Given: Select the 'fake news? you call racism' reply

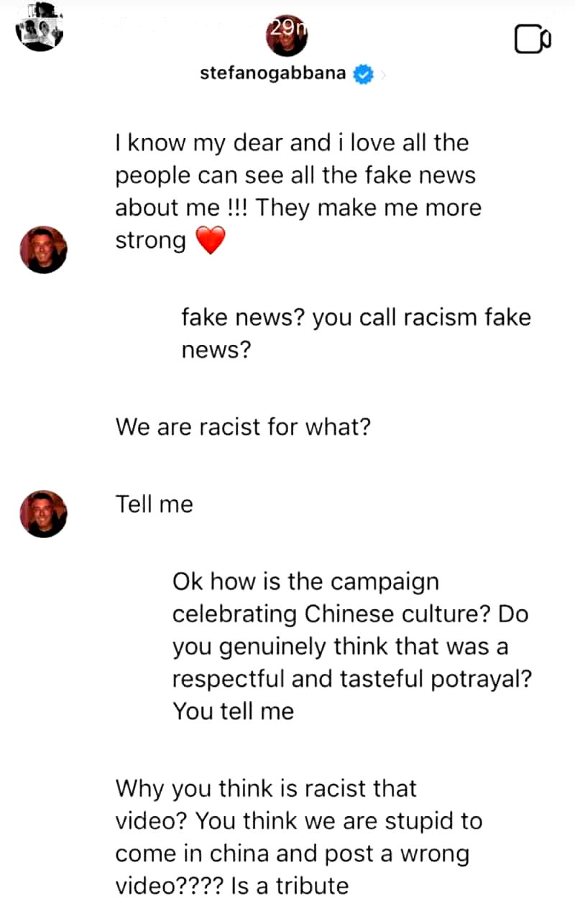Looking at the screenshot, I should tap(356, 333).
